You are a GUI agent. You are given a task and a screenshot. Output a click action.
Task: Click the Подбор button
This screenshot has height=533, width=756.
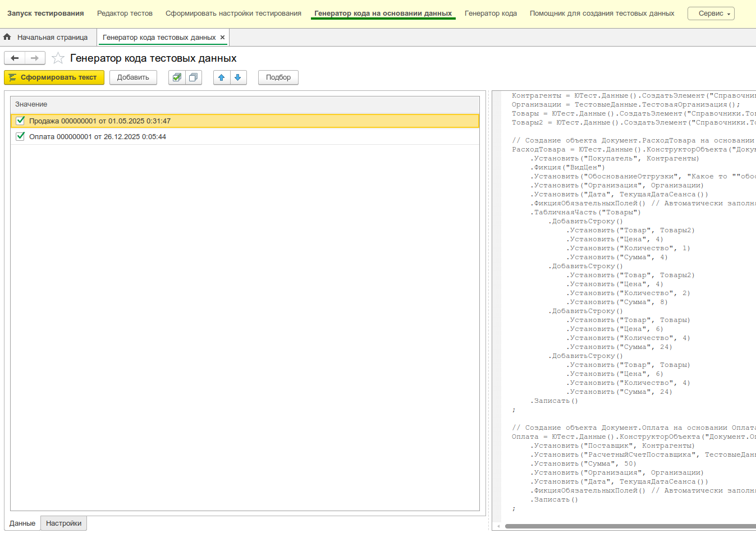pyautogui.click(x=278, y=77)
